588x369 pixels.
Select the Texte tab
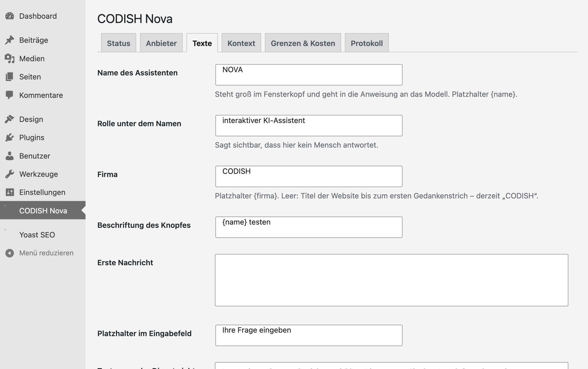click(x=202, y=43)
